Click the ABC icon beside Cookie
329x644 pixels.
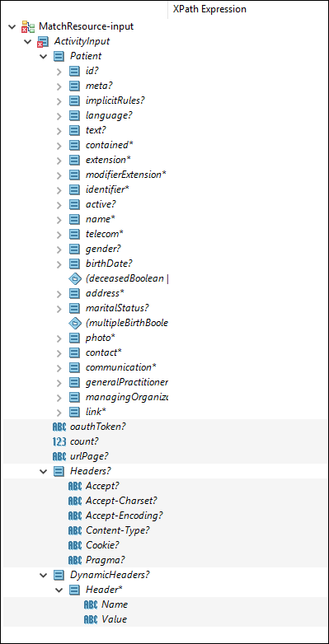tap(75, 545)
